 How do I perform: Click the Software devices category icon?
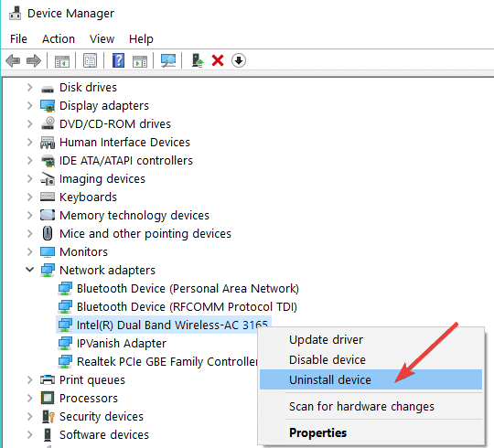[x=48, y=435]
